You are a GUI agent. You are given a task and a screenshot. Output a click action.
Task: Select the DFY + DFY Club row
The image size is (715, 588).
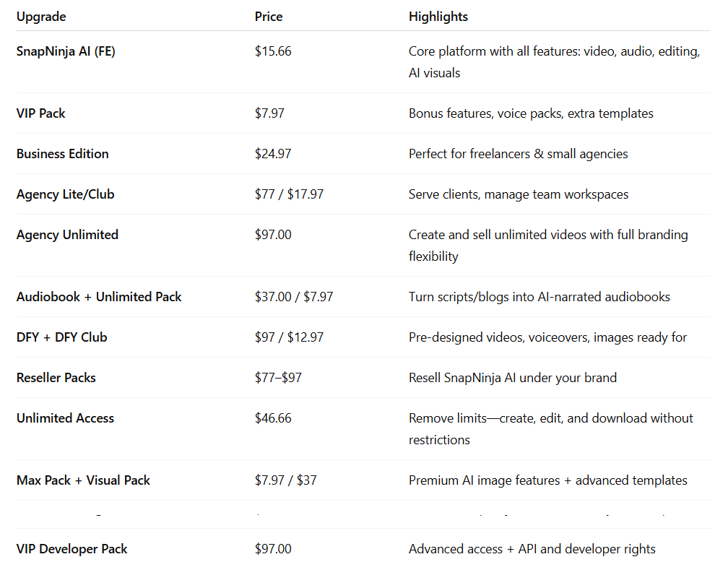click(x=363, y=337)
